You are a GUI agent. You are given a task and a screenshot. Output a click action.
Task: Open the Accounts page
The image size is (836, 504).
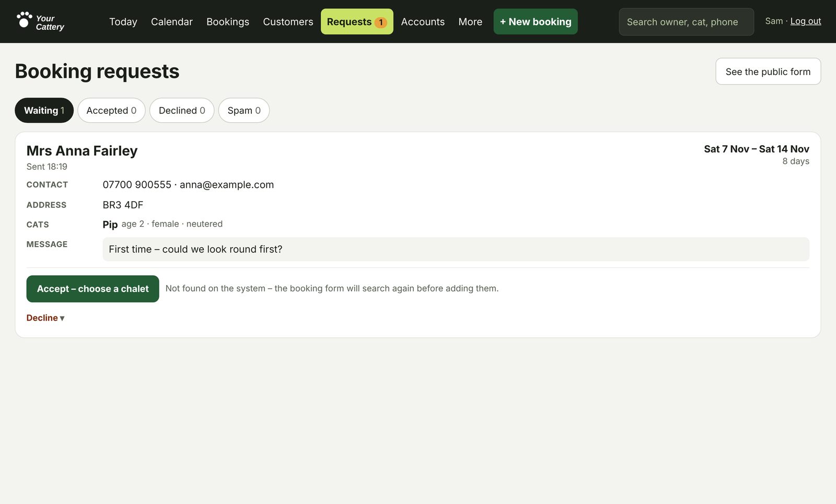click(423, 21)
